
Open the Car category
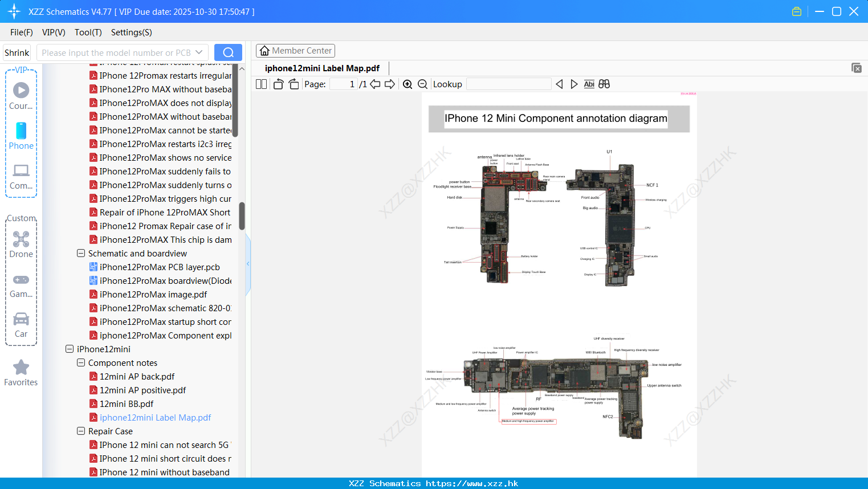21,325
